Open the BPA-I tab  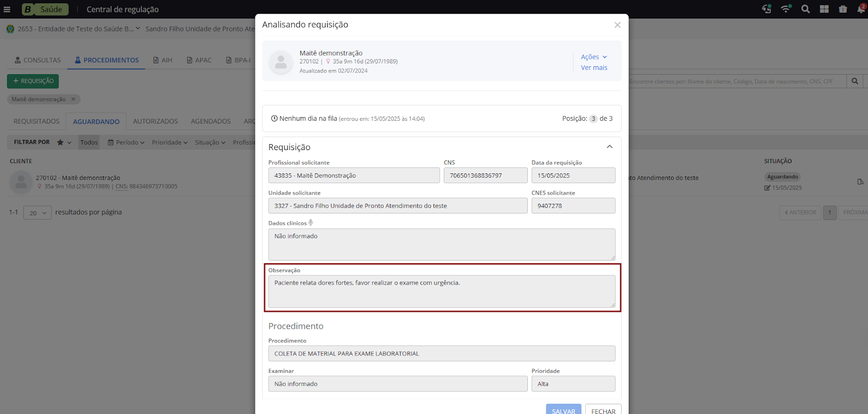238,60
